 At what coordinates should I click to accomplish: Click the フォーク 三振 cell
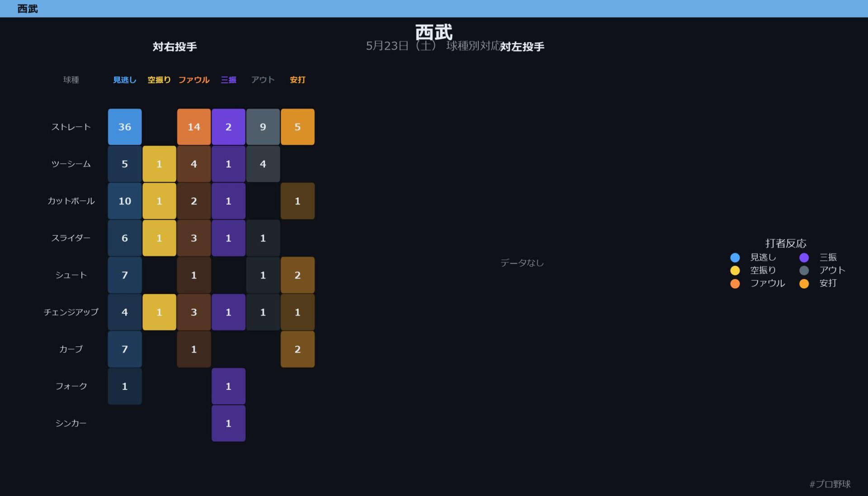[228, 387]
